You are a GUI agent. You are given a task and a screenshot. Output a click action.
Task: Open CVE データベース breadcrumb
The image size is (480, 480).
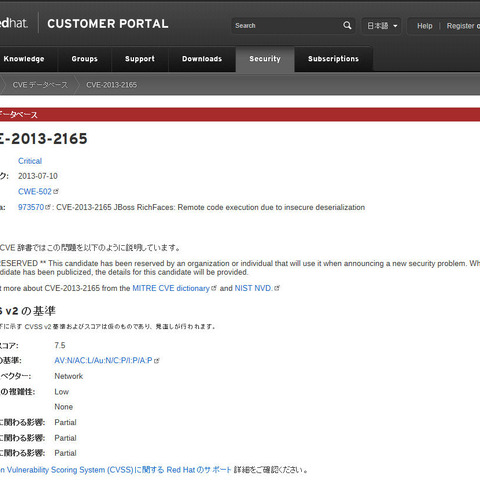40,85
